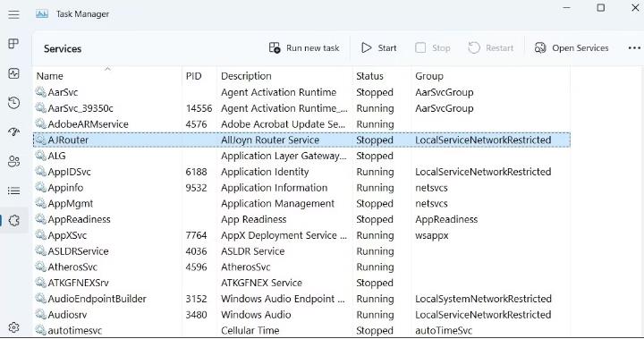Select the AppXSvc service row
Image resolution: width=644 pixels, height=339 pixels.
(301, 235)
